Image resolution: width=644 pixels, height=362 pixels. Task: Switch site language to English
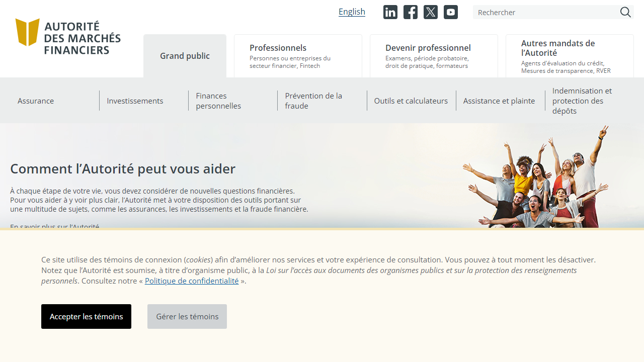pos(352,12)
